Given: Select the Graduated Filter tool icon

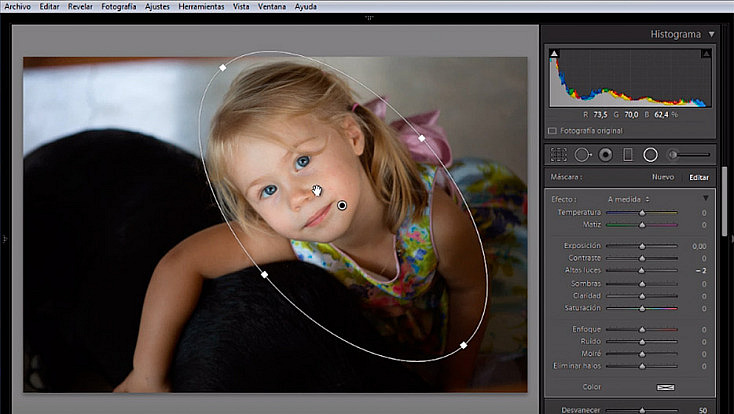Looking at the screenshot, I should coord(628,155).
